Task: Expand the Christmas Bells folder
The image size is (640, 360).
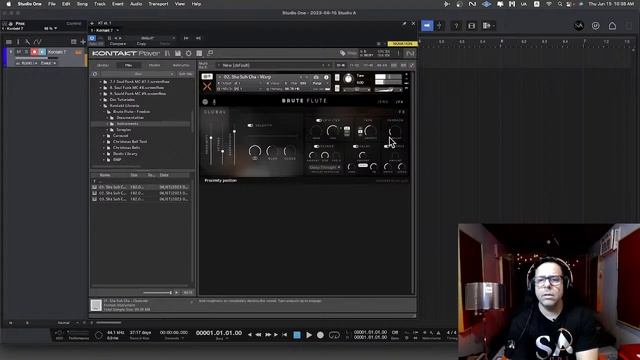Action: (x=104, y=147)
